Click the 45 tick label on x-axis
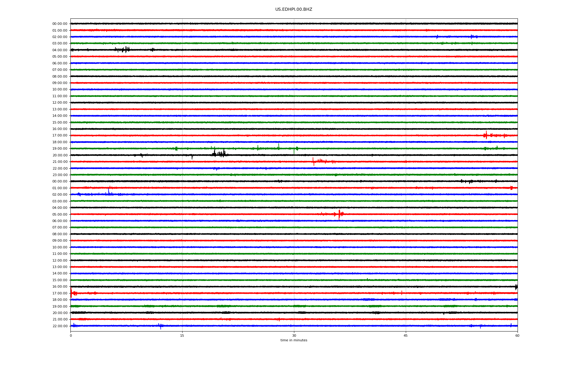Viewport: 588px width, 368px height. pos(405,335)
